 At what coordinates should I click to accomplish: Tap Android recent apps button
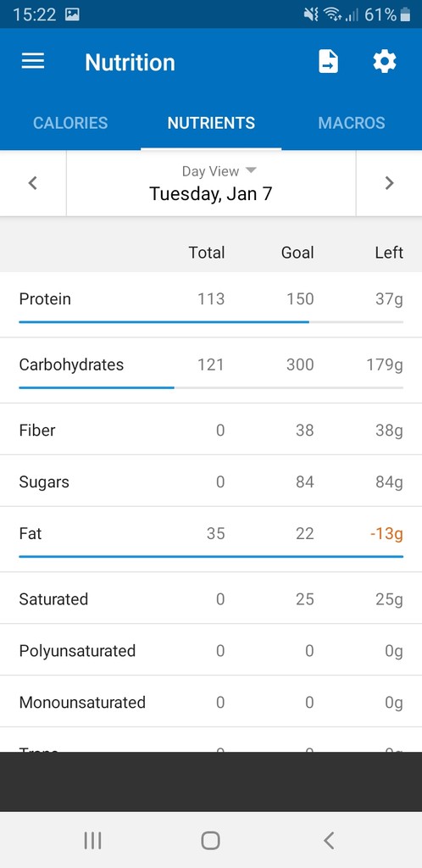click(x=92, y=840)
